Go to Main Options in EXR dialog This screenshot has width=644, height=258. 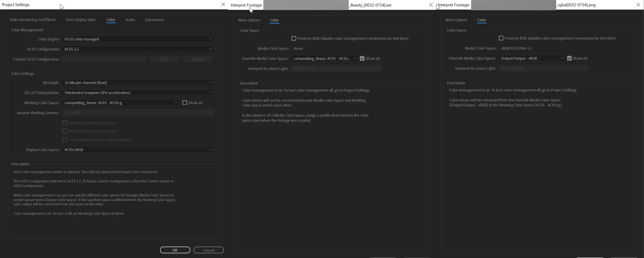point(249,20)
